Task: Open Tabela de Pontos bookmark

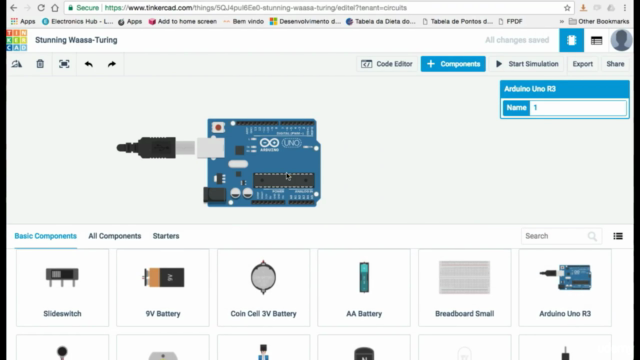Action: (458, 21)
